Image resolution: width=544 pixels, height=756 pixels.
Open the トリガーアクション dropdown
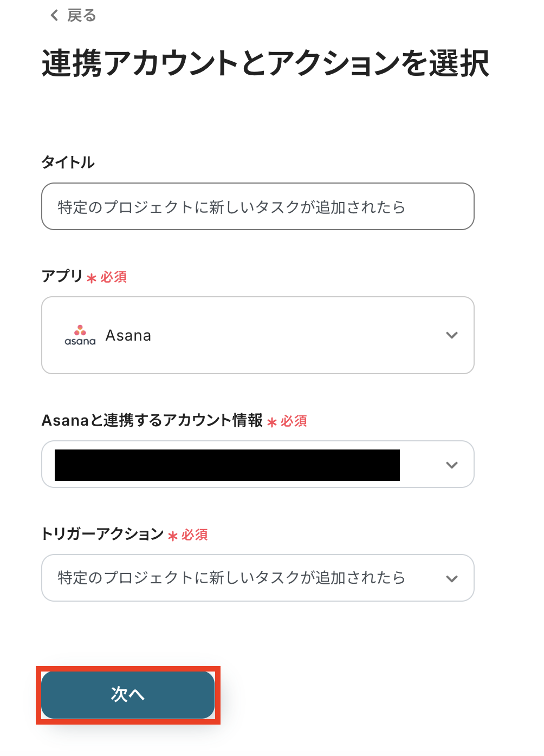point(258,578)
